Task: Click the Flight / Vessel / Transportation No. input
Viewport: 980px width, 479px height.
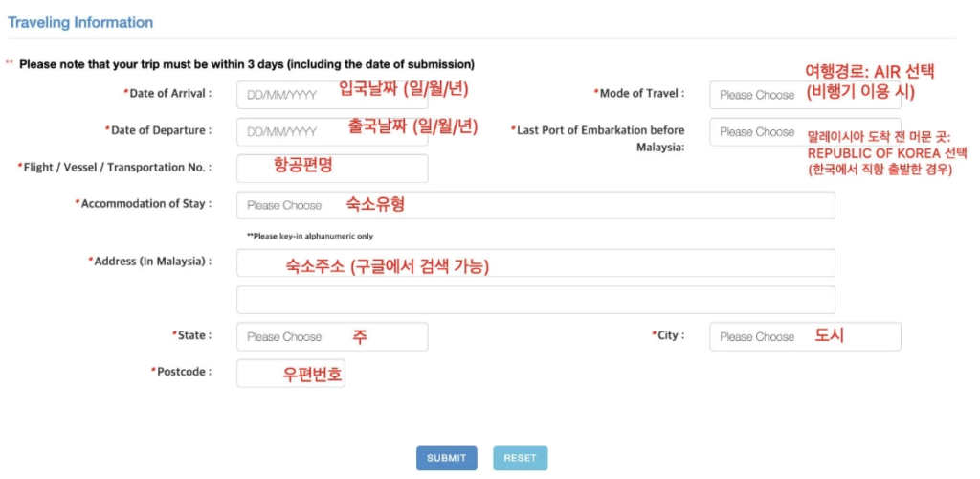Action: 332,168
